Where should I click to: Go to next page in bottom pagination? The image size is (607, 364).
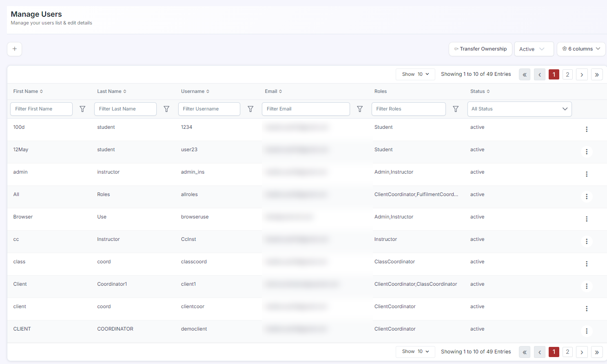click(582, 352)
